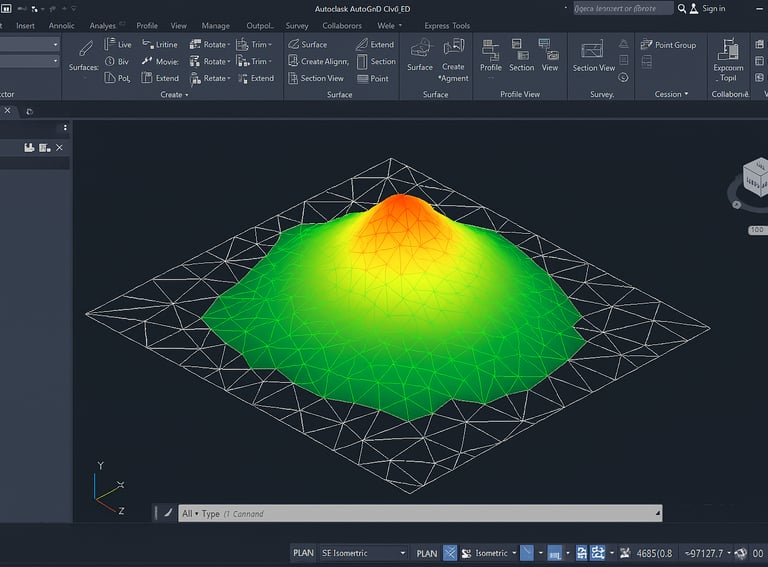Select the Create Agment icon

(x=453, y=48)
